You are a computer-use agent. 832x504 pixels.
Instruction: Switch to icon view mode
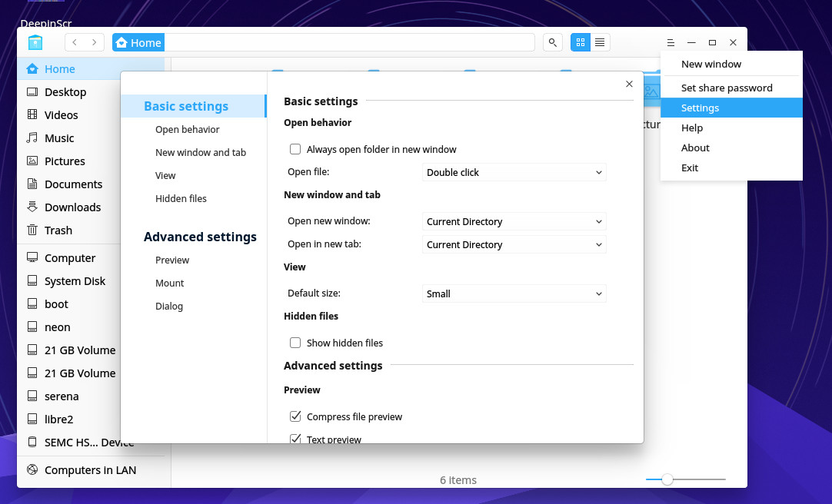click(580, 42)
